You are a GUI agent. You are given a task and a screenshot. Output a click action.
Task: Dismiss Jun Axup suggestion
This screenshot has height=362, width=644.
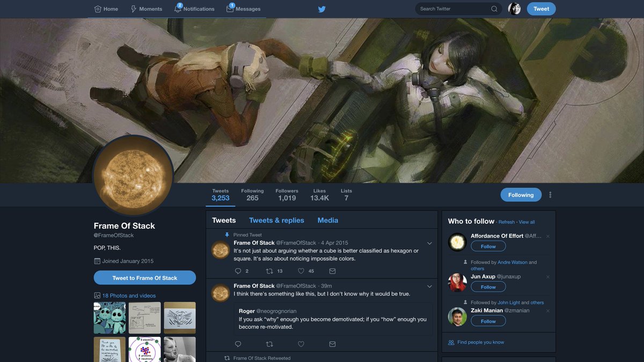click(x=548, y=277)
